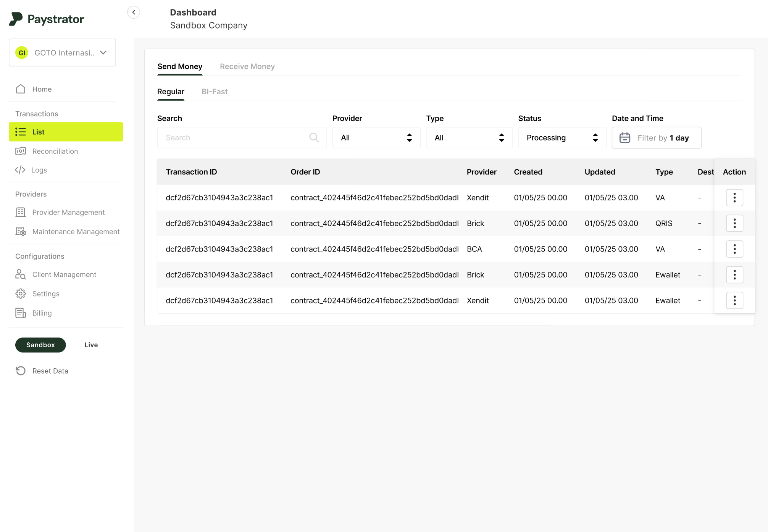768x532 pixels.
Task: Click the GI avatar badge
Action: click(x=22, y=53)
